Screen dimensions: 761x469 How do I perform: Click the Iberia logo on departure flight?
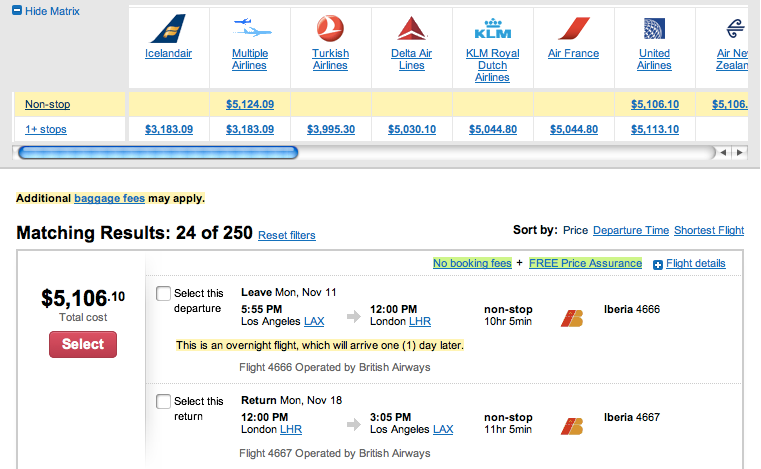point(572,319)
